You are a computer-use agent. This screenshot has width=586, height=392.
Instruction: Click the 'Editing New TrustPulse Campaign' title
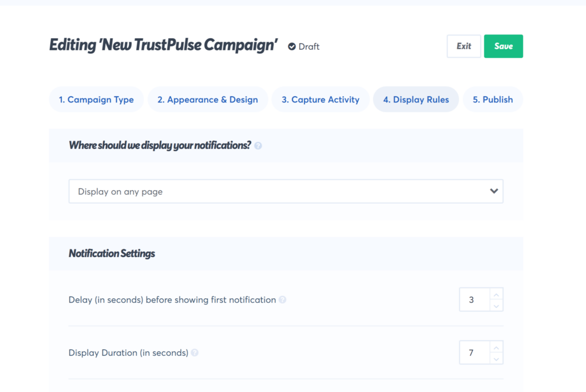click(x=164, y=45)
